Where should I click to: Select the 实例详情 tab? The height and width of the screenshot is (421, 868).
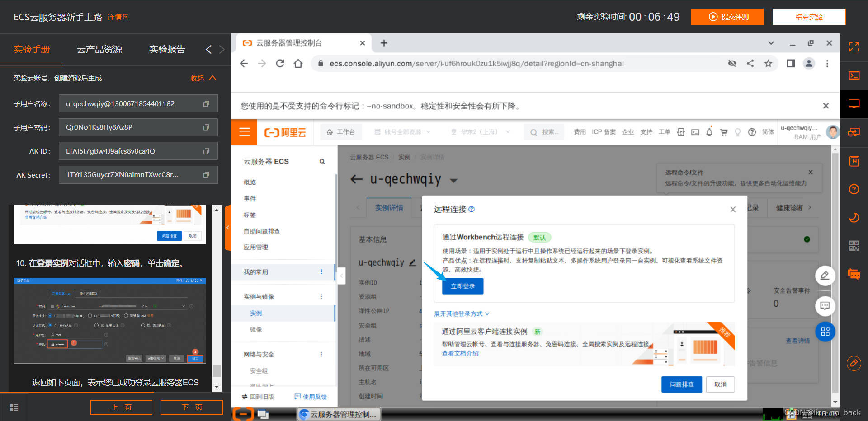click(389, 208)
